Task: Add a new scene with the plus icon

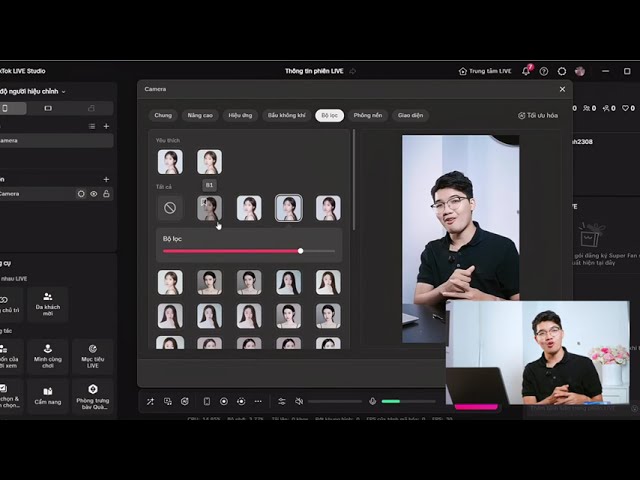Action: [106, 127]
